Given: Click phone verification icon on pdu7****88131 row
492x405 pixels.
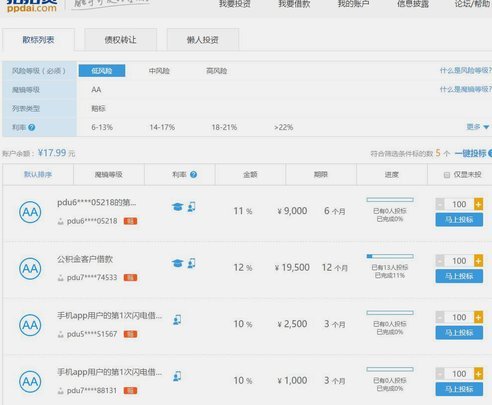Looking at the screenshot, I should click(177, 377).
